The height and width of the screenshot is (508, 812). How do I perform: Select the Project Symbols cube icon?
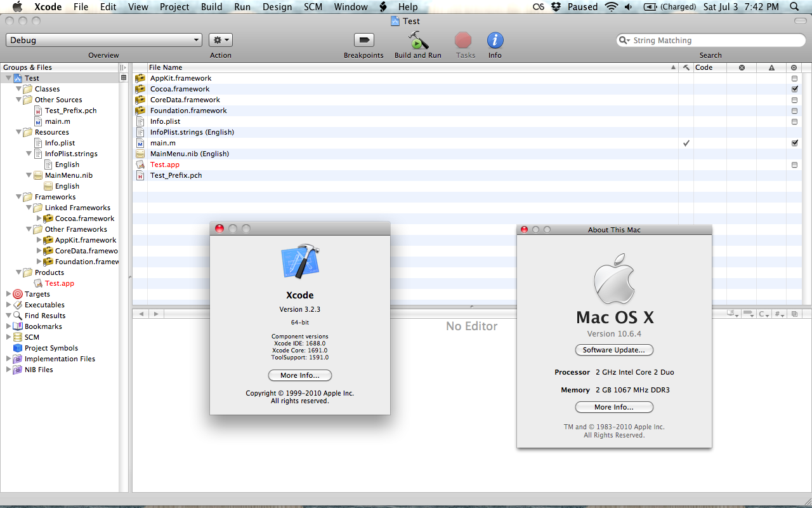pos(18,348)
